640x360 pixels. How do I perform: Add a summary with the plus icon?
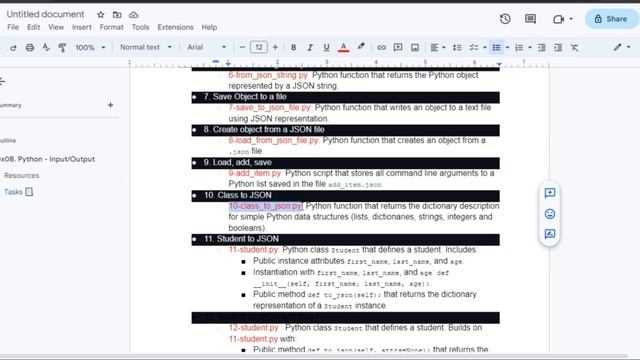[110, 105]
